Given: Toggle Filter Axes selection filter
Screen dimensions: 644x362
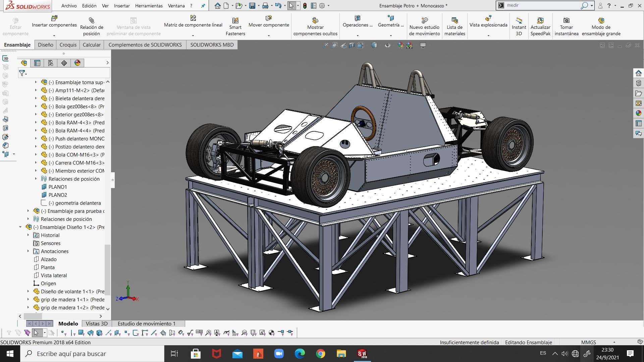Looking at the screenshot, I should point(108,333).
